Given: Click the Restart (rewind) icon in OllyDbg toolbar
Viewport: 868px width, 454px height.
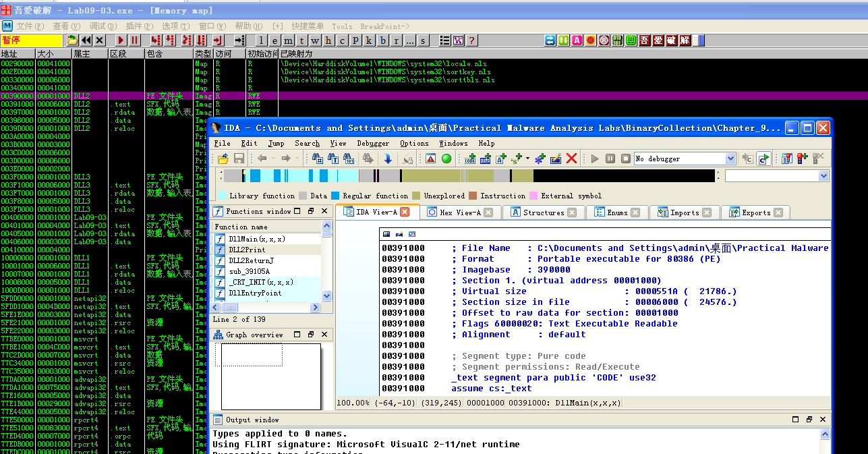Looking at the screenshot, I should tap(86, 40).
